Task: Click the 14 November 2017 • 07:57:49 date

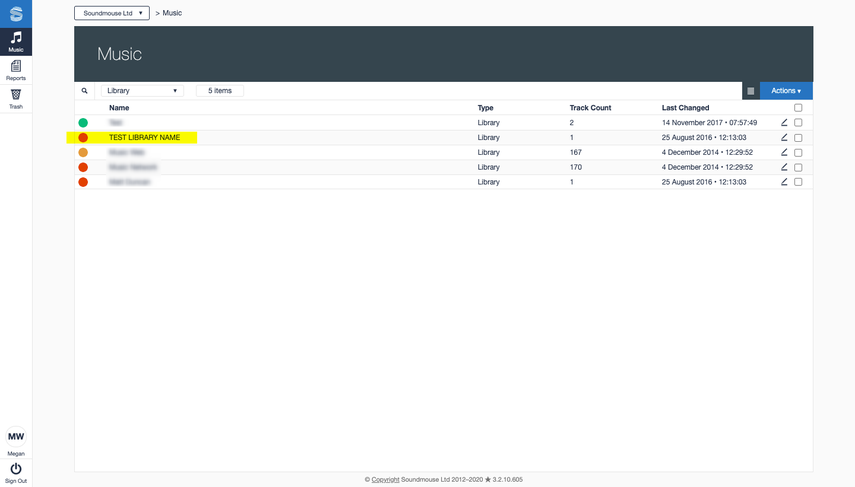Action: pyautogui.click(x=709, y=123)
